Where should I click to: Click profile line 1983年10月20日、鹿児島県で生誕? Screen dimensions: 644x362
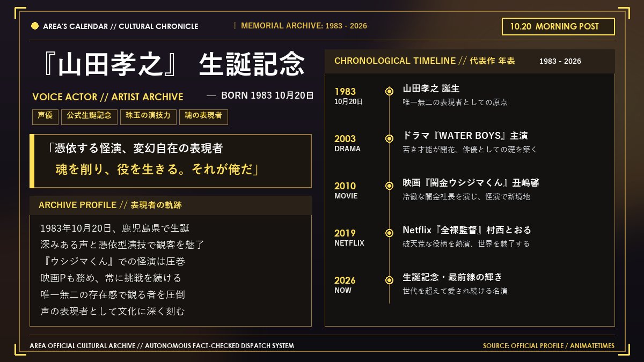[115, 228]
